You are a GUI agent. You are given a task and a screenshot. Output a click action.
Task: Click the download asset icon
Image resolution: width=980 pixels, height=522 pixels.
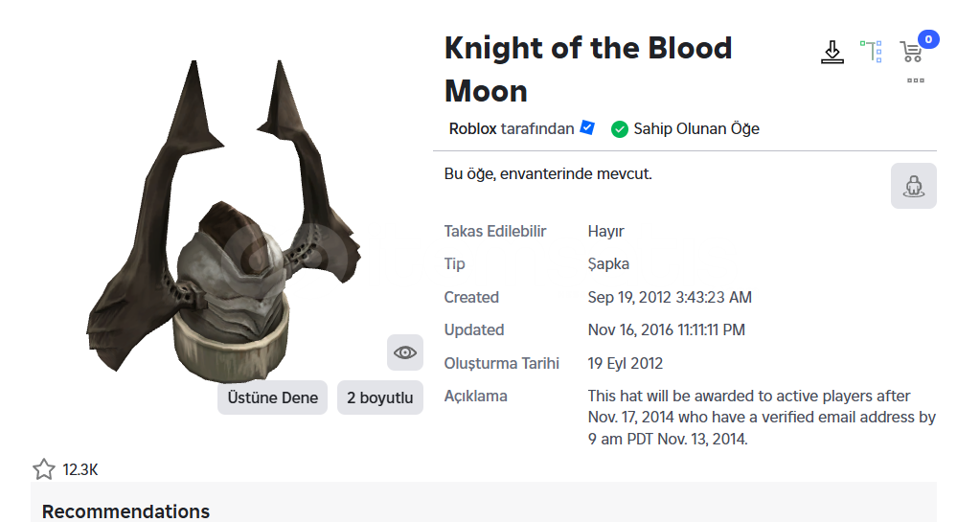click(x=832, y=52)
